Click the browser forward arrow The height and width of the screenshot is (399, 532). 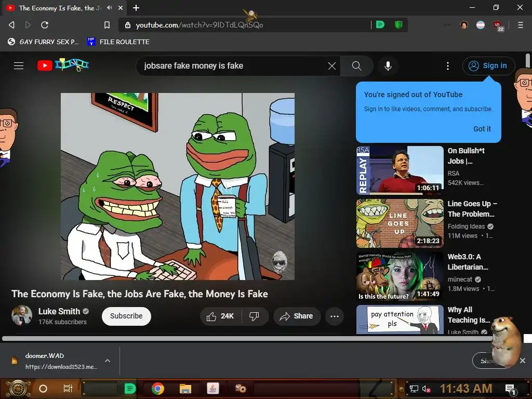coord(28,25)
